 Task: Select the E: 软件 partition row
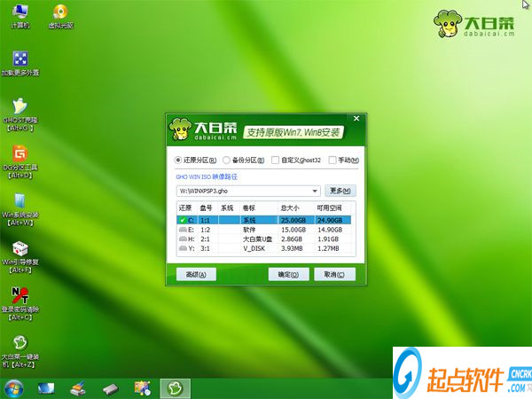pos(263,230)
